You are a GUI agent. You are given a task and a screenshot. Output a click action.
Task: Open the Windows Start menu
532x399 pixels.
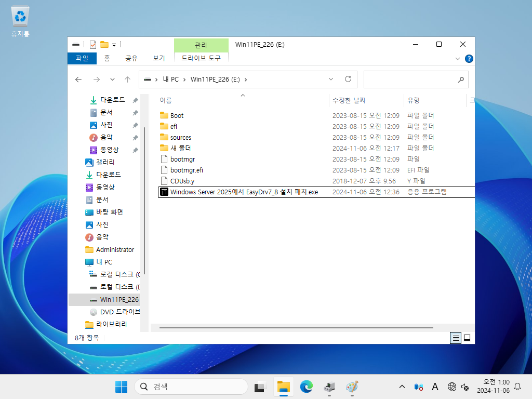(121, 387)
